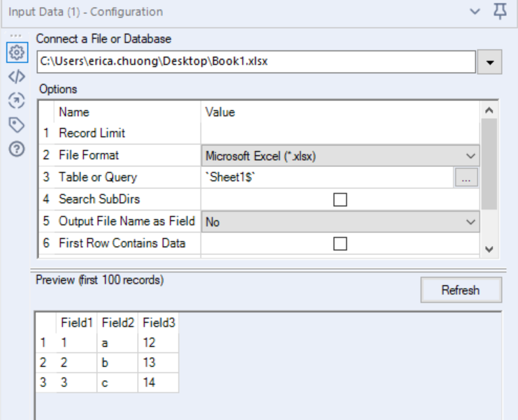Open the Output File Name as Field dropdown

tap(340, 222)
